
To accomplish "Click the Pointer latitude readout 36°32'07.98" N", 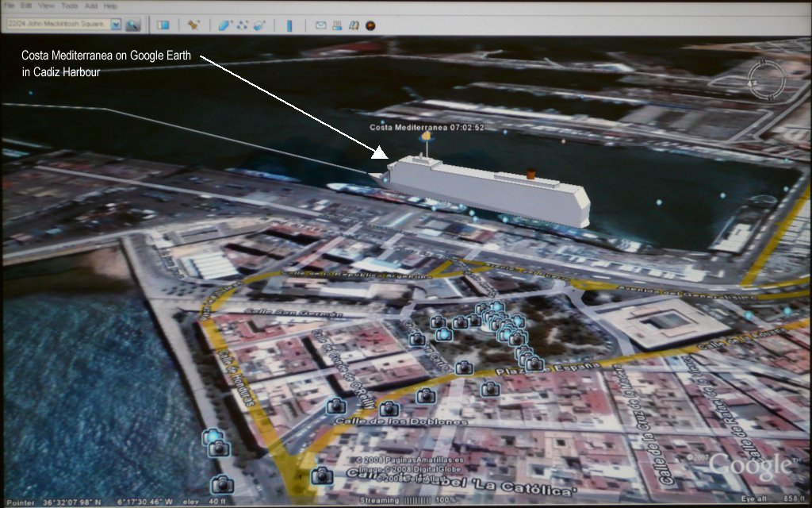I will tap(72, 502).
